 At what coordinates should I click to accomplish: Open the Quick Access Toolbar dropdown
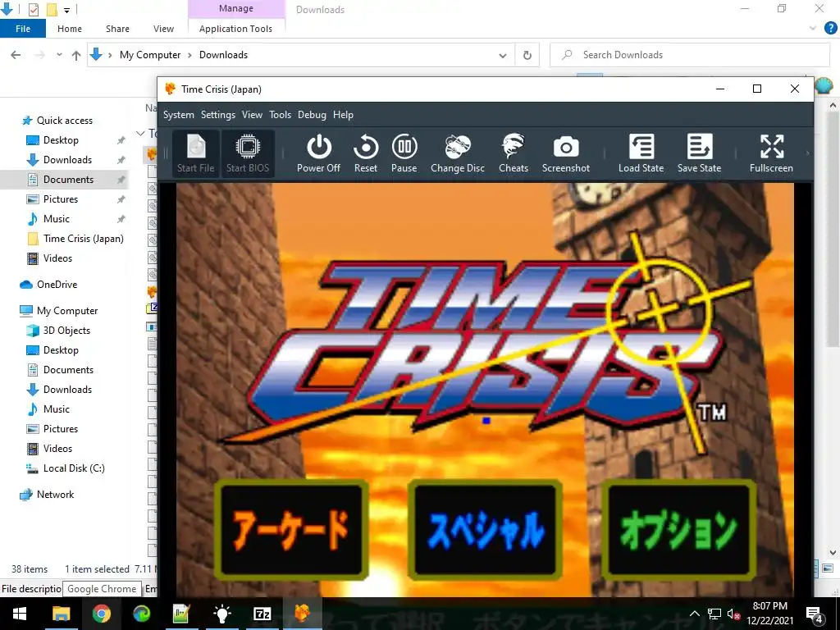pyautogui.click(x=67, y=10)
